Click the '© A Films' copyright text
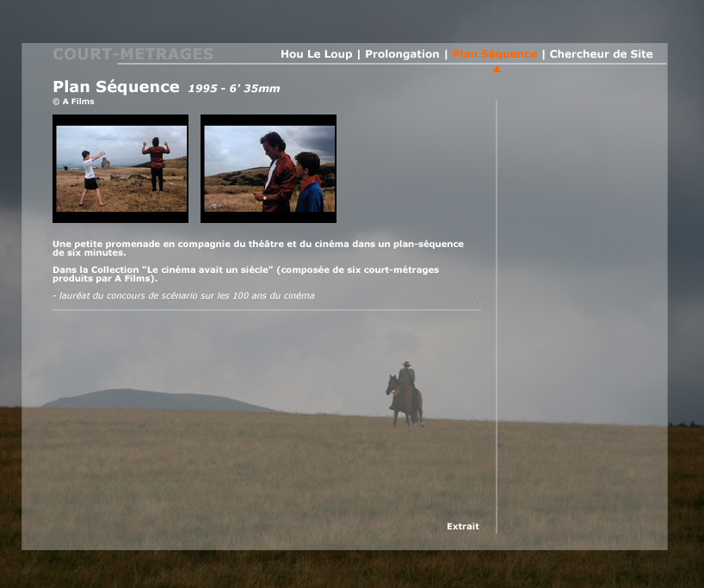This screenshot has height=588, width=704. point(73,102)
